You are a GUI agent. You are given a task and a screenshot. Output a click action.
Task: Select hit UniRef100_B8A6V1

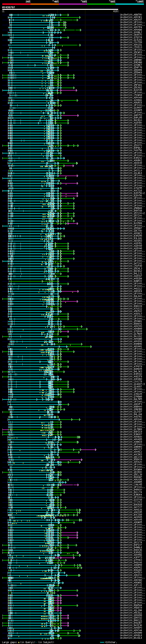[x=131, y=324]
